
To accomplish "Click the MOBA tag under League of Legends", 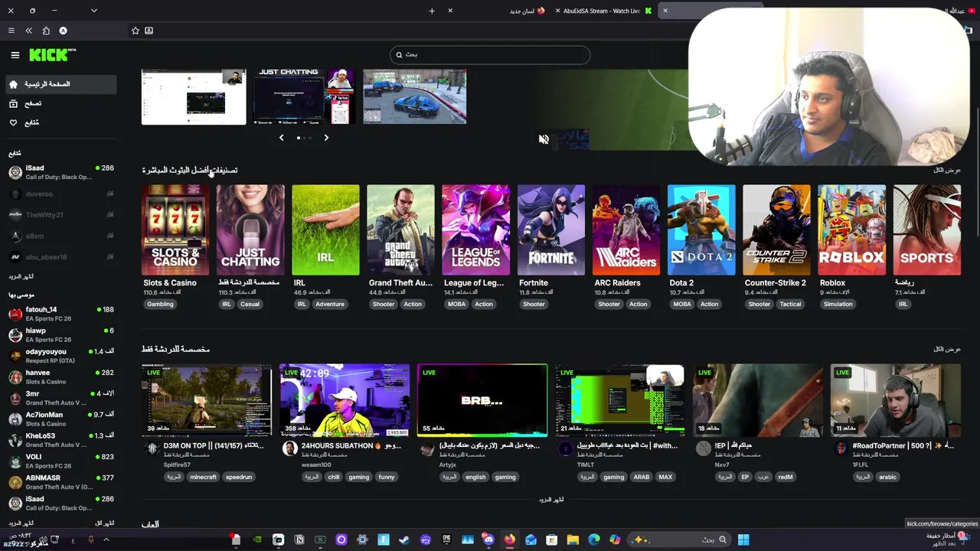I will click(456, 304).
